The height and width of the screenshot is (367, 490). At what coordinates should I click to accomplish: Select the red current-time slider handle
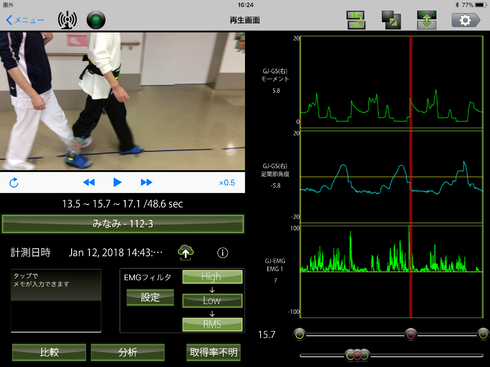pos(411,334)
